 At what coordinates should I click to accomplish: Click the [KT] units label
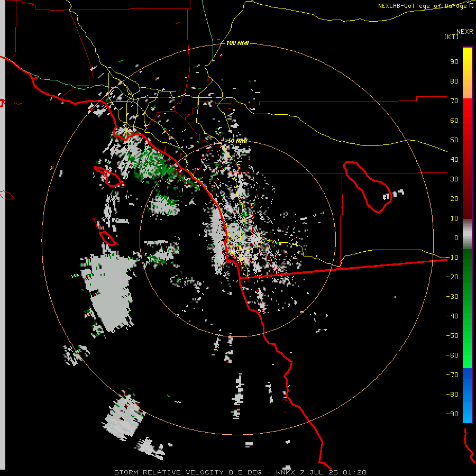click(452, 36)
